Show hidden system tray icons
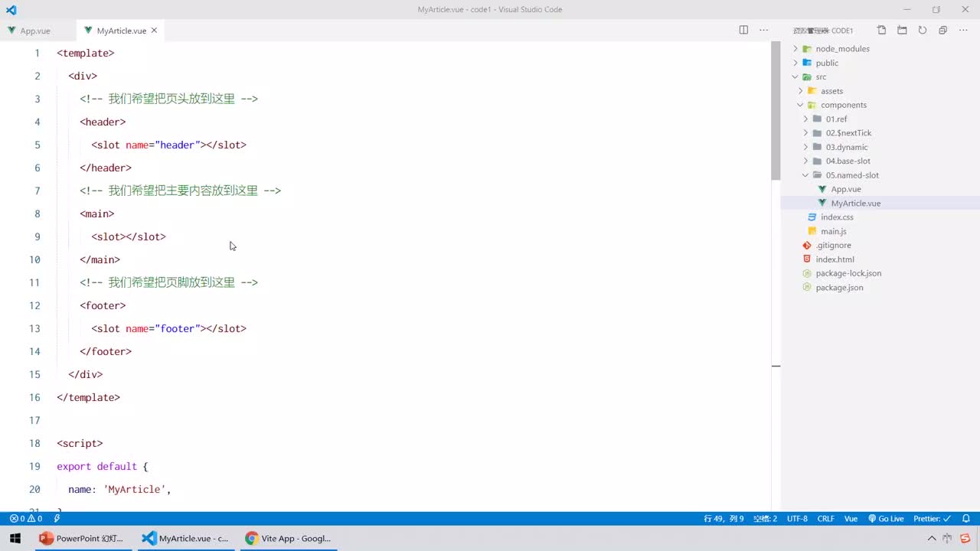980x551 pixels. click(x=932, y=539)
